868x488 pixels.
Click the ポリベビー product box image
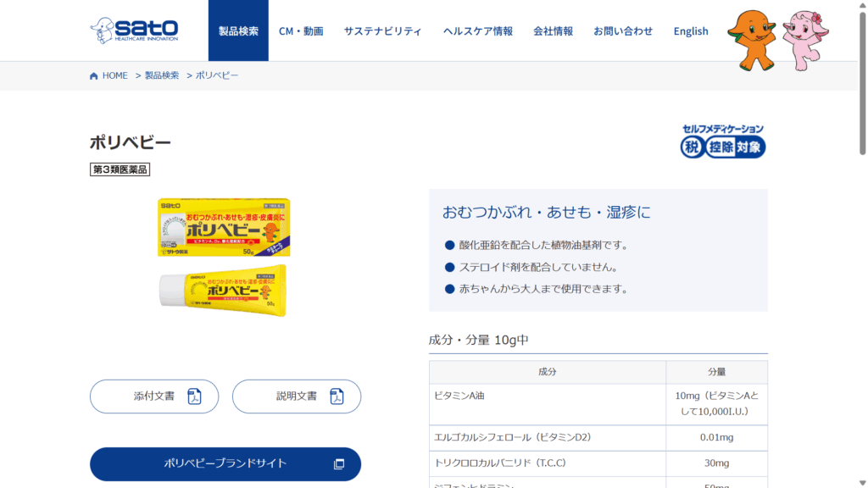point(224,227)
